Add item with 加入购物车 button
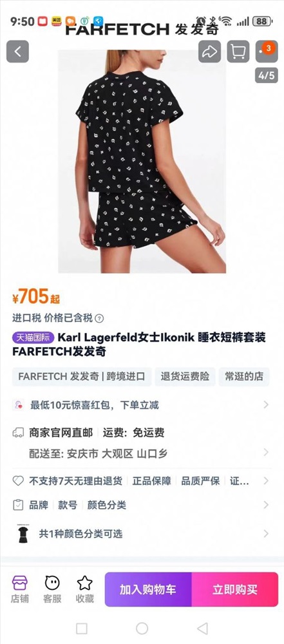 click(x=148, y=589)
